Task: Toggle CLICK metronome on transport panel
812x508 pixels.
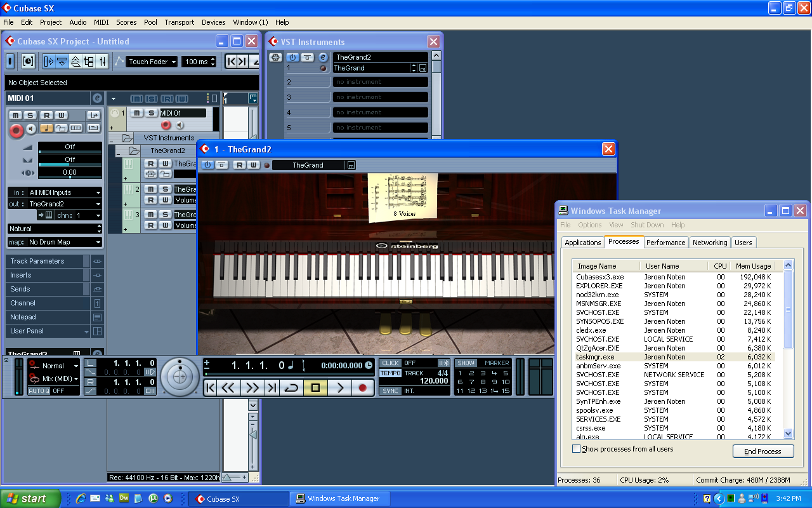Action: 390,363
